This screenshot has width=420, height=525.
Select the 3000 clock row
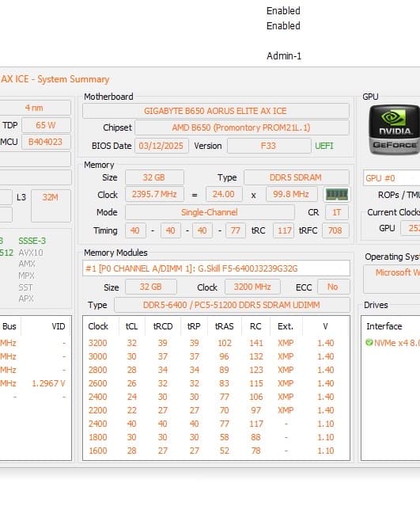coord(216,356)
